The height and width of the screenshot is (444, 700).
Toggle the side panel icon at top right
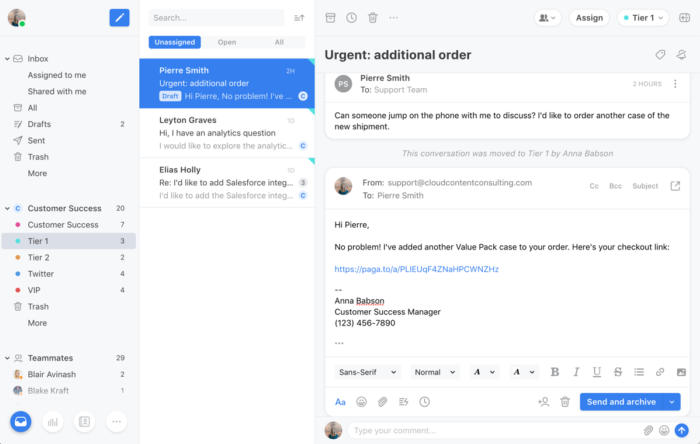tap(684, 18)
